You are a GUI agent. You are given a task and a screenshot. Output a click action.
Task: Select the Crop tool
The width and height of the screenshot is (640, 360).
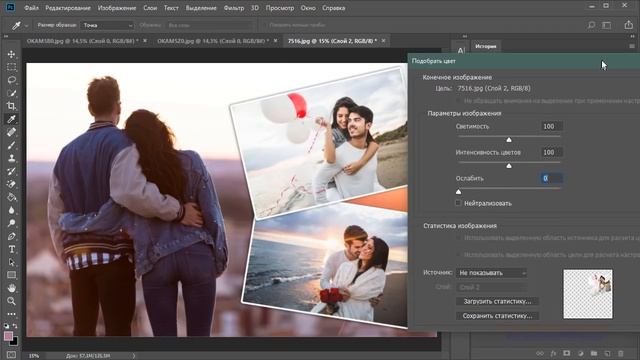click(11, 106)
